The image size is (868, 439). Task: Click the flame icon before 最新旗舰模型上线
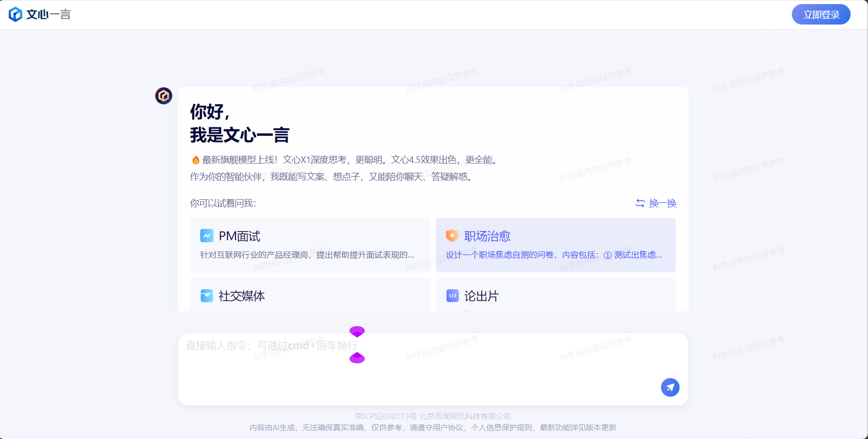[x=195, y=160]
